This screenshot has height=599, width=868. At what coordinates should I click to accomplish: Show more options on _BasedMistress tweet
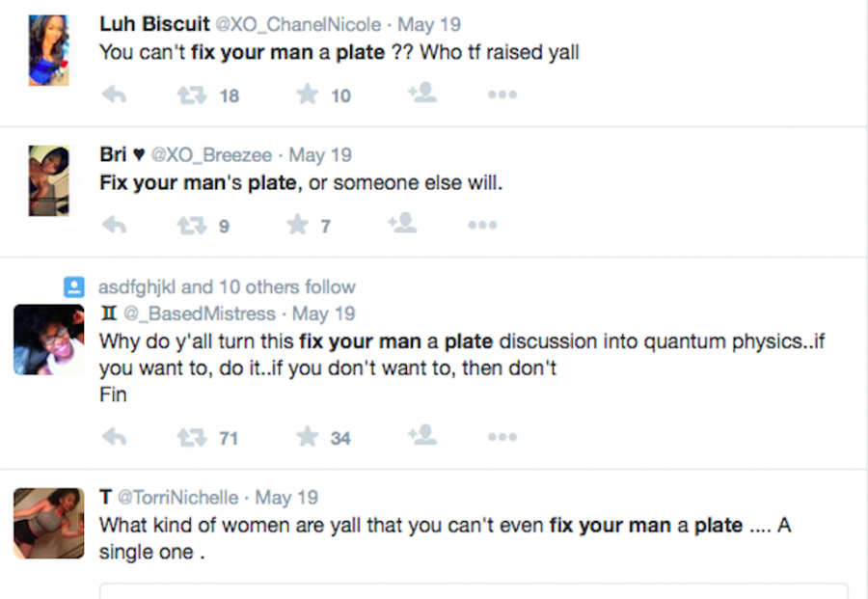click(x=502, y=437)
